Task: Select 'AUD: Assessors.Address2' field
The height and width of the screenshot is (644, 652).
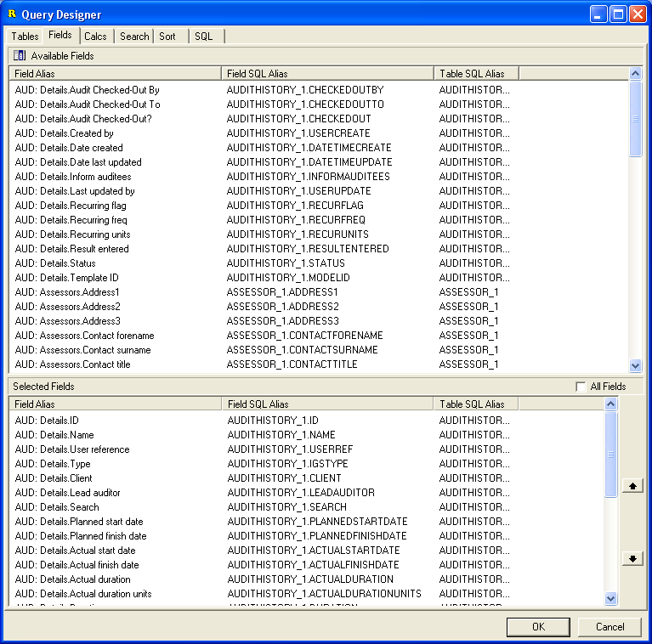Action: click(319, 307)
